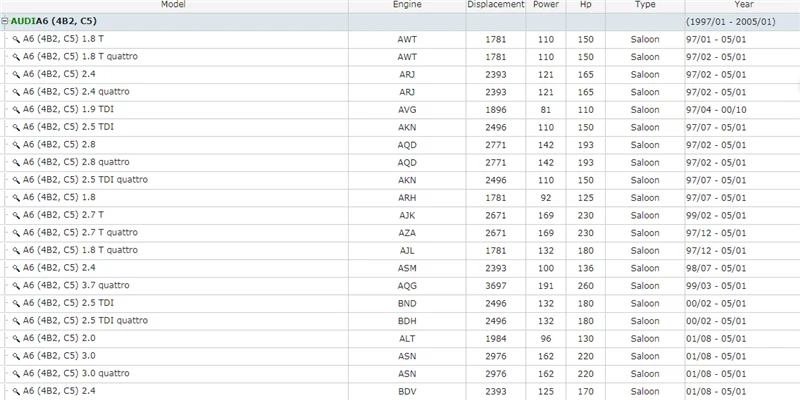The width and height of the screenshot is (800, 400).
Task: Click year range 97/04 - 00/10
Action: 716,110
